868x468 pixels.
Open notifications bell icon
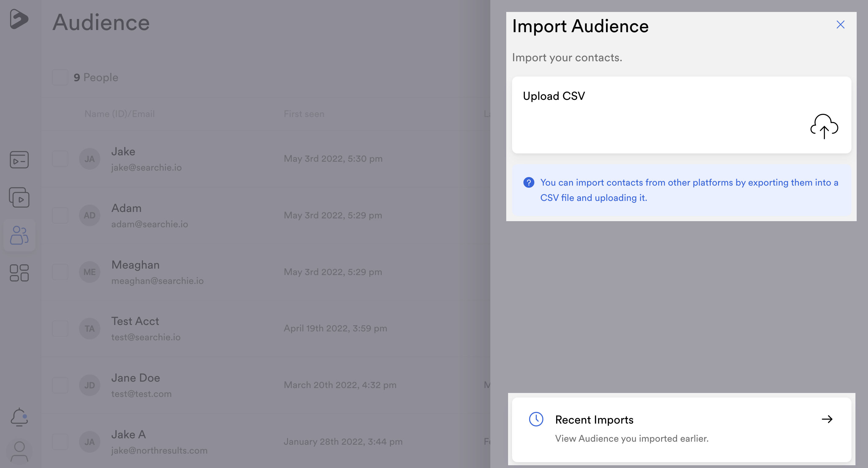19,417
